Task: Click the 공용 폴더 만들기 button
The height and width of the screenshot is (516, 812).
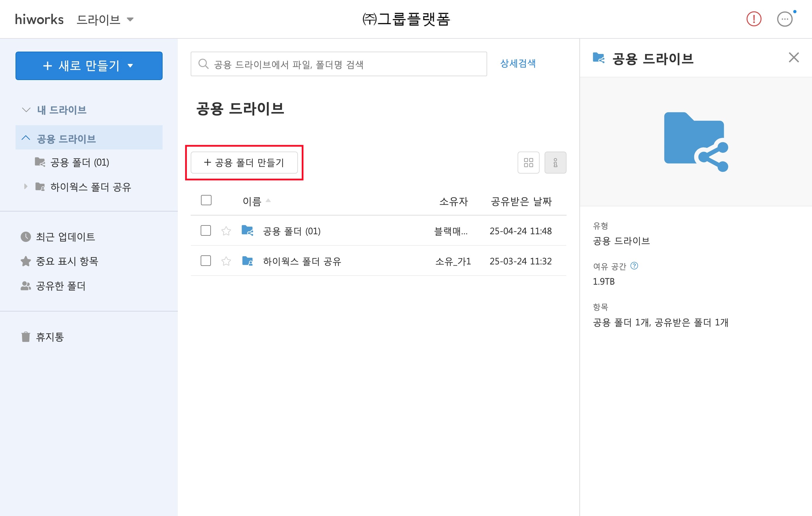Action: (244, 163)
